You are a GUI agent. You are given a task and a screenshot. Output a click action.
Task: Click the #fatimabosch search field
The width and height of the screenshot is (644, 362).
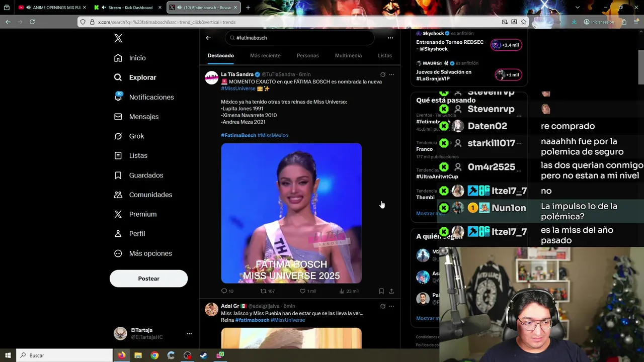tap(300, 38)
